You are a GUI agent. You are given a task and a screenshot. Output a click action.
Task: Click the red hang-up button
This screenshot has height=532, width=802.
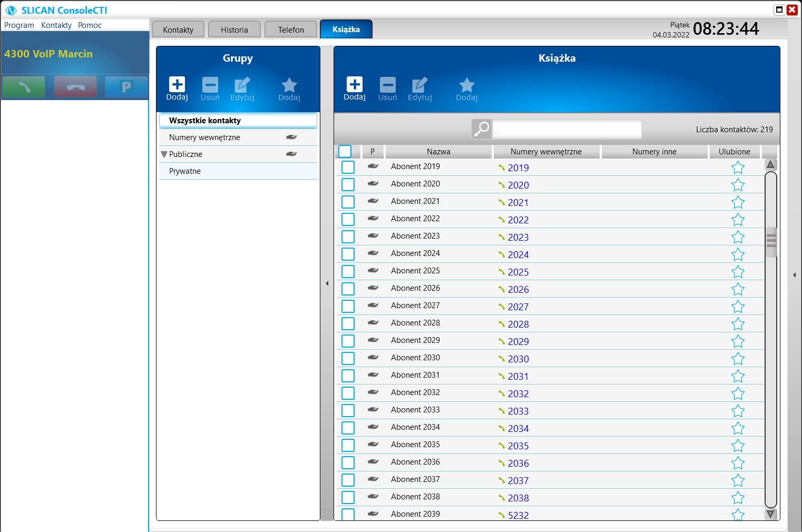pyautogui.click(x=75, y=87)
